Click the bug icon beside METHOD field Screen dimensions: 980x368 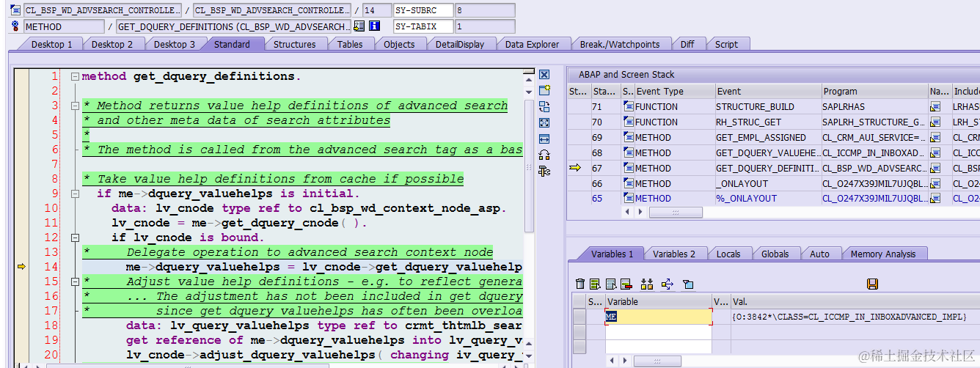16,26
